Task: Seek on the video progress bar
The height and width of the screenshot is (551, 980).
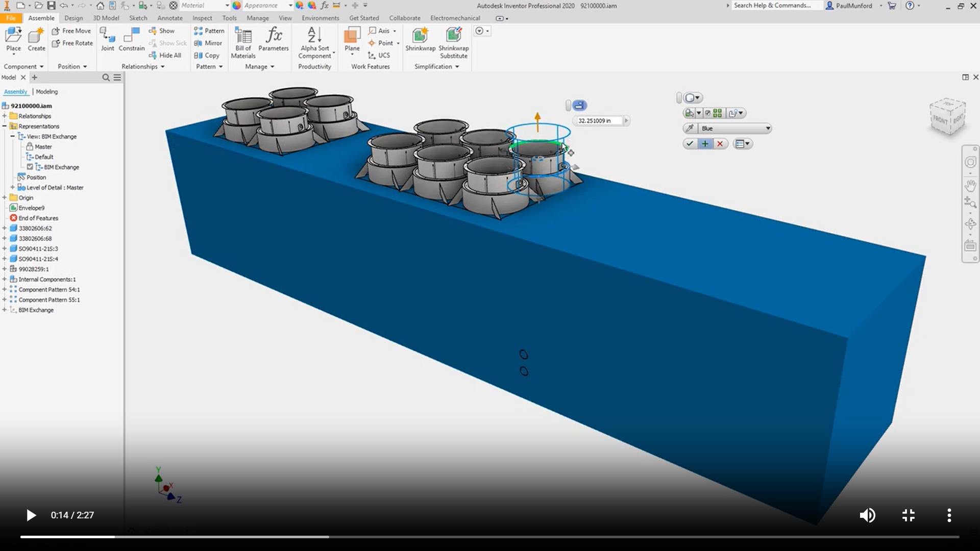Action: [x=490, y=537]
